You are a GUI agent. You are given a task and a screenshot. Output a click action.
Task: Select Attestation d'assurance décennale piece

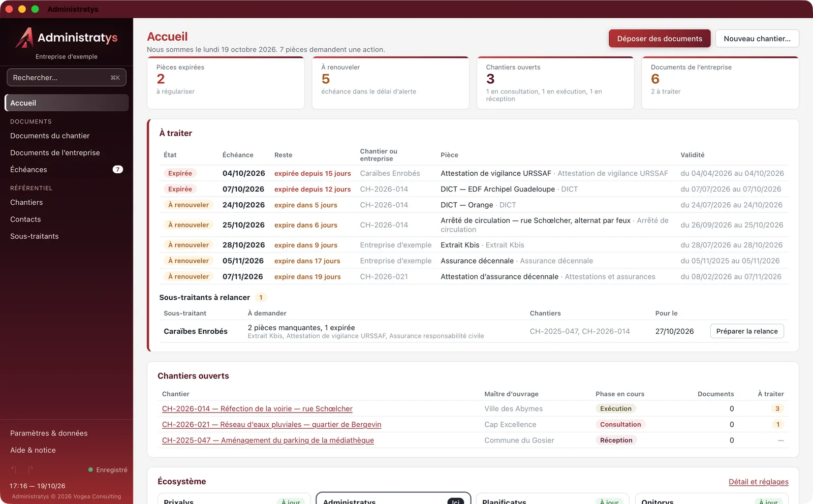coord(499,276)
